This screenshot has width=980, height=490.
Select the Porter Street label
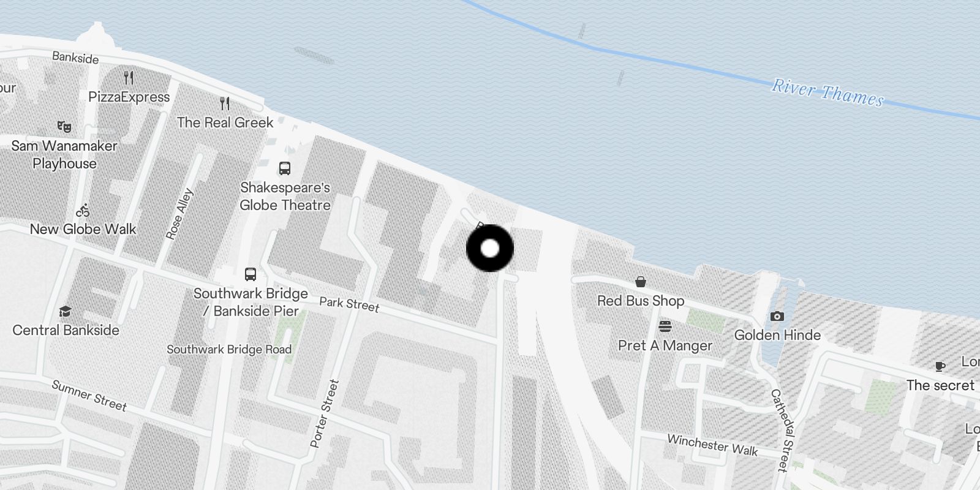324,413
